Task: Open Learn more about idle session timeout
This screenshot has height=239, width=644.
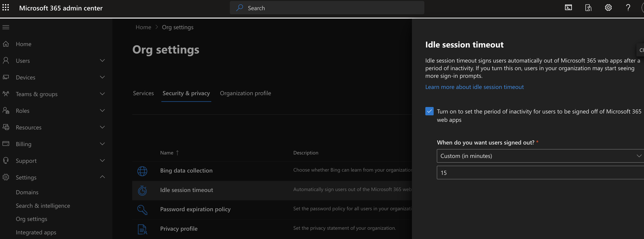Action: click(x=474, y=87)
